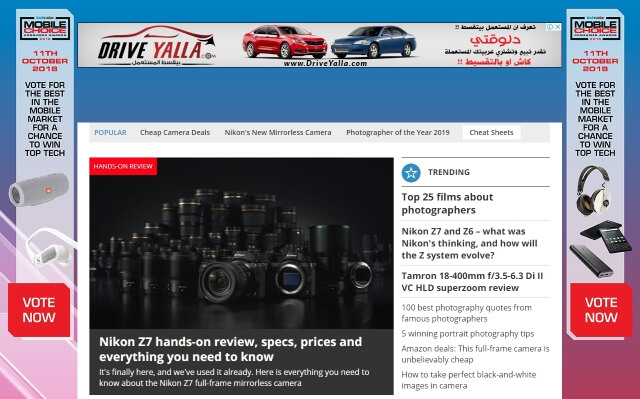
Task: Click the left ad '11TH OCTOBER 2018' text
Action: (x=45, y=61)
